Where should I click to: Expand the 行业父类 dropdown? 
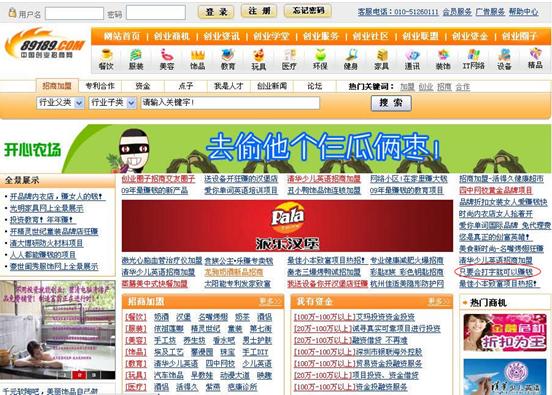coord(60,103)
